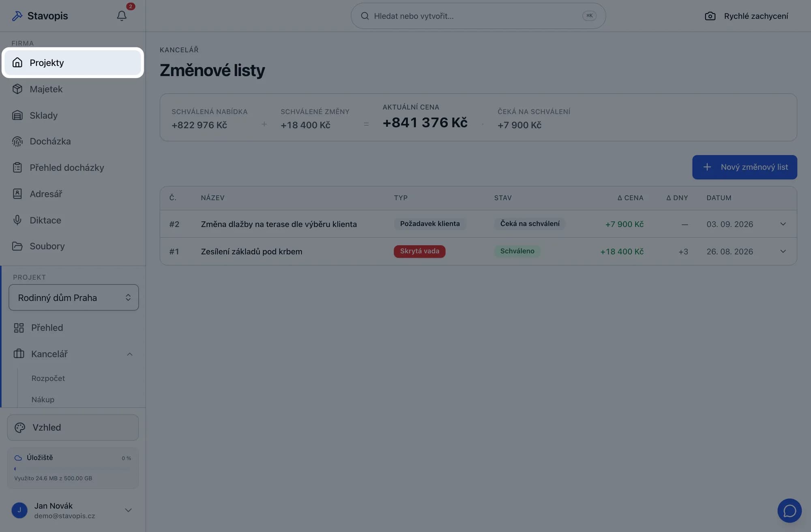This screenshot has width=811, height=532.
Task: Create Nový změnový list
Action: (x=744, y=167)
